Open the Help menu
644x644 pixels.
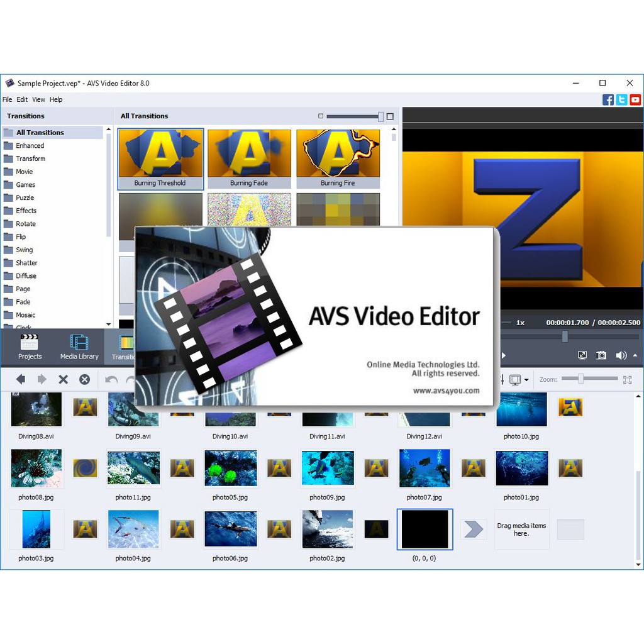(56, 99)
